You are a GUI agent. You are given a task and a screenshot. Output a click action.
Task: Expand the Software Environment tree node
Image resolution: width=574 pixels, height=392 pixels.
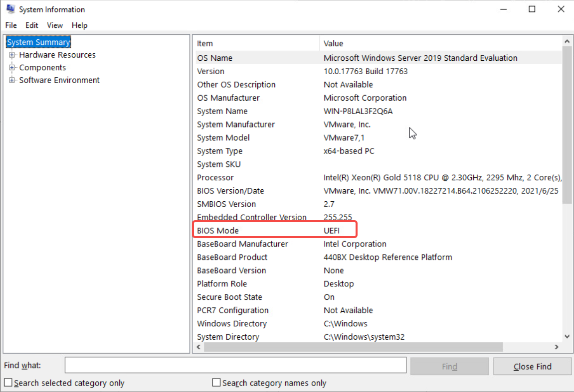tap(12, 80)
